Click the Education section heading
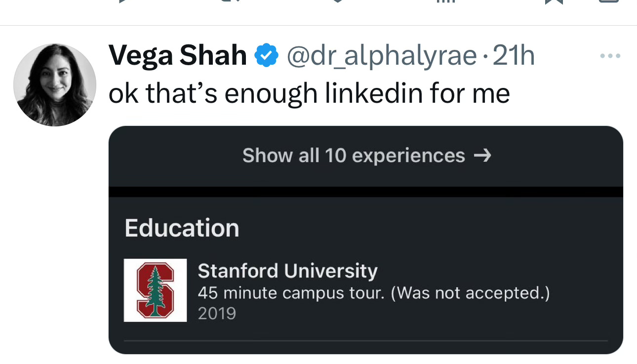637x364 pixels. [x=182, y=228]
